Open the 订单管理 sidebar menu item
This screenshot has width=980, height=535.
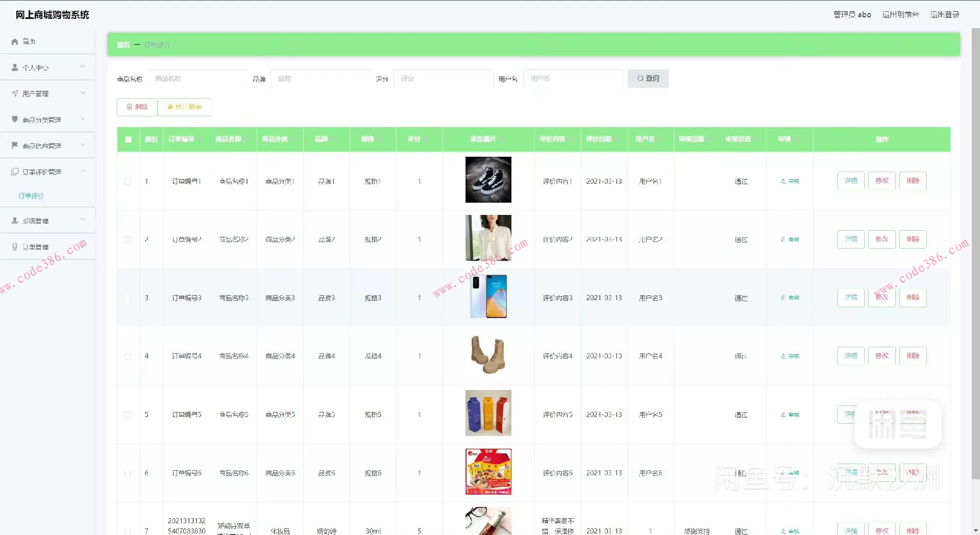(x=36, y=247)
